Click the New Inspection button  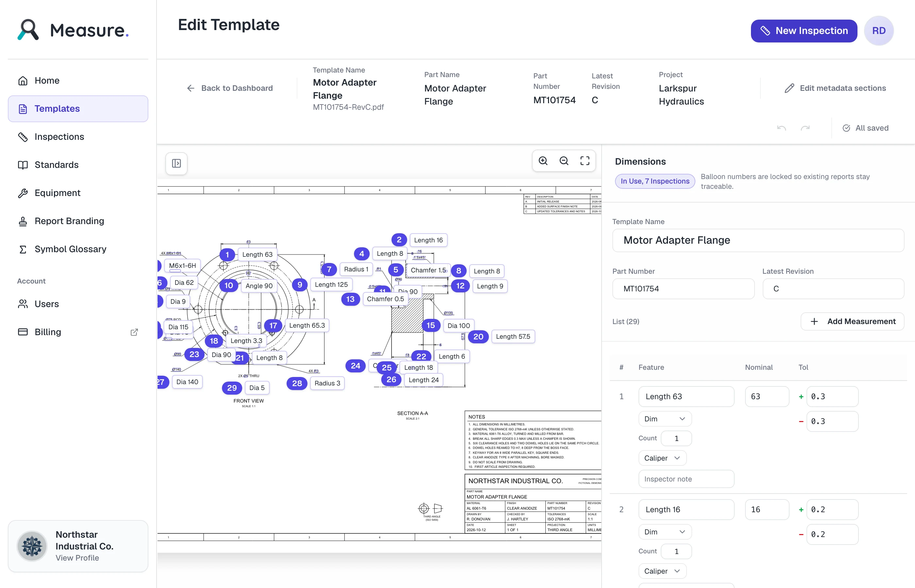click(804, 31)
